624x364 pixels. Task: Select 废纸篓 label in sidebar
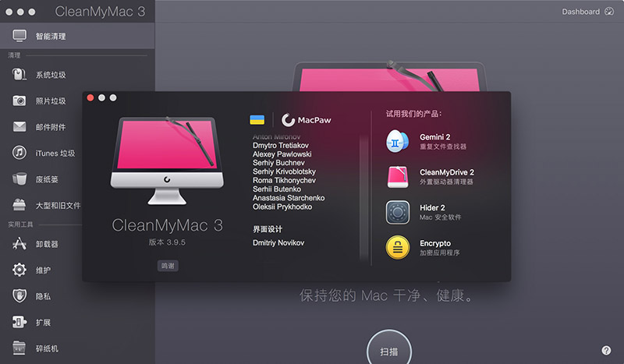pyautogui.click(x=47, y=179)
